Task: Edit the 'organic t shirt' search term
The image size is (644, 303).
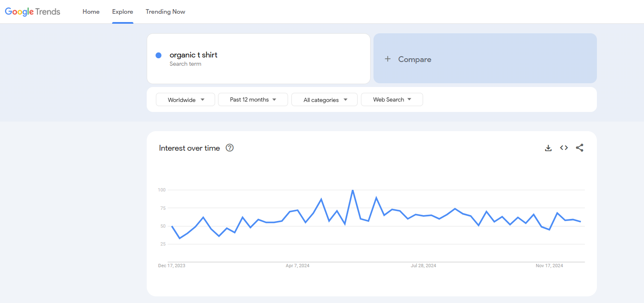Action: (193, 55)
